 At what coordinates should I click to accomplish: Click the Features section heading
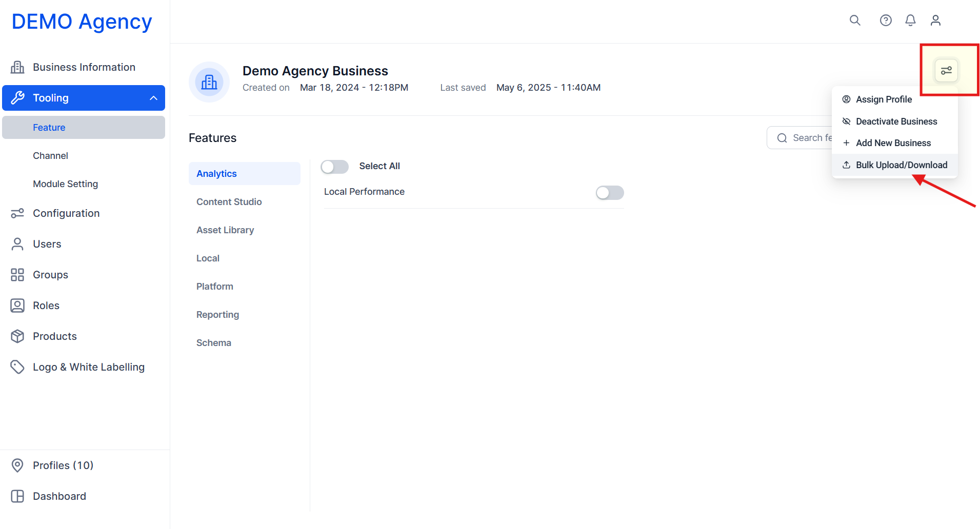coord(213,138)
